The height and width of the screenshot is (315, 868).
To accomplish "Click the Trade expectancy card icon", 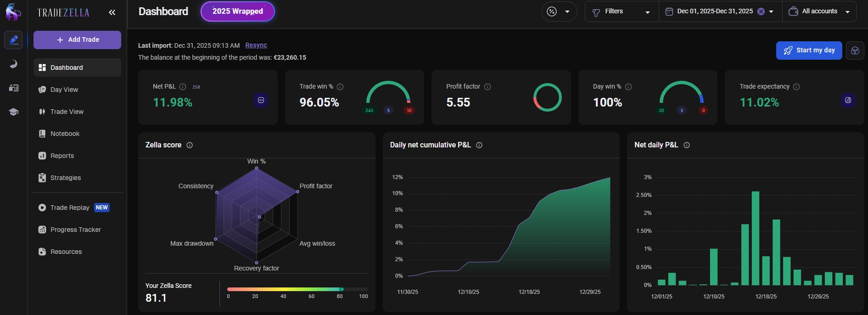I will point(848,100).
